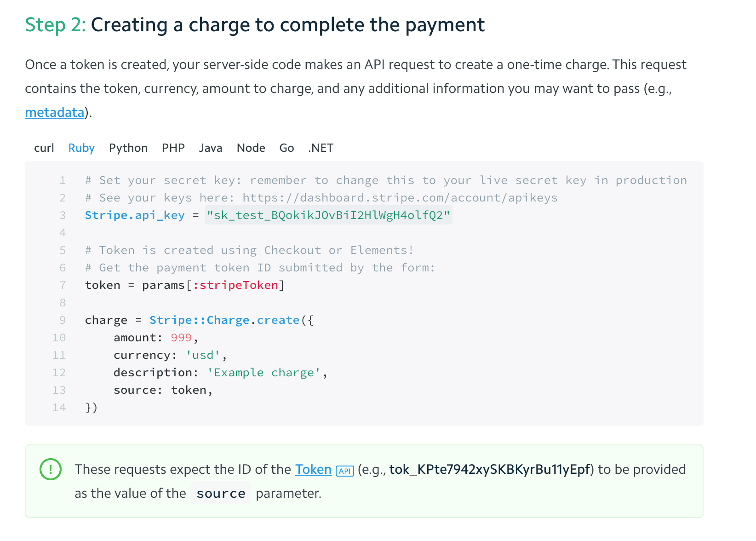Screen dimensions: 756x541
Task: Select the Ruby code tab
Action: [81, 148]
